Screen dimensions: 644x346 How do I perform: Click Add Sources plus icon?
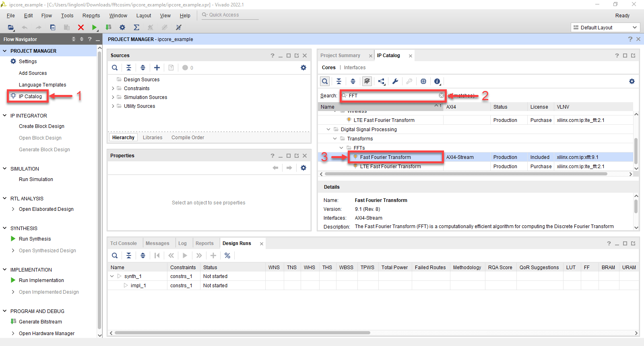tap(157, 68)
